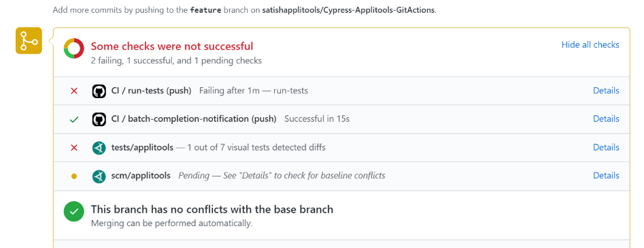644x248 pixels.
Task: Click green checkmark beside batch-completion-notification
Action: [x=74, y=120]
